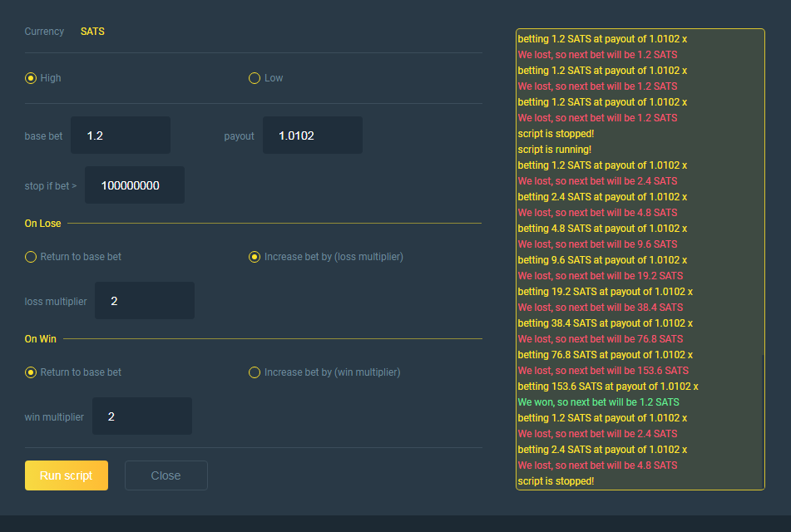Viewport: 791px width, 532px height.
Task: Select the Low radio option
Action: coord(255,78)
